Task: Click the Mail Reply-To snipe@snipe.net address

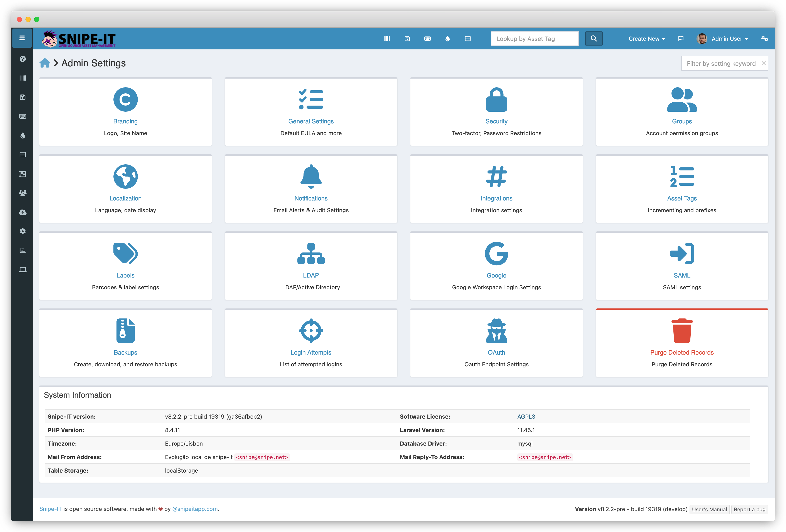Action: (x=545, y=457)
